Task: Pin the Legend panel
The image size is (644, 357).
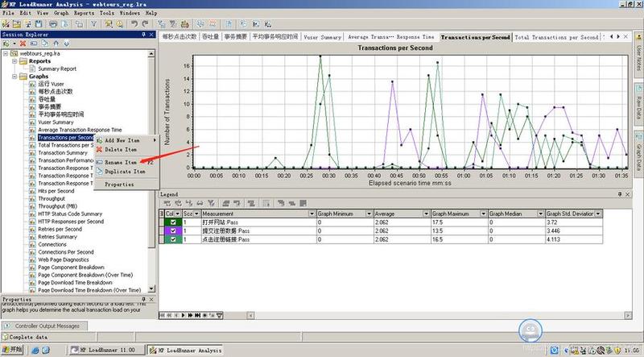Action: pos(620,194)
